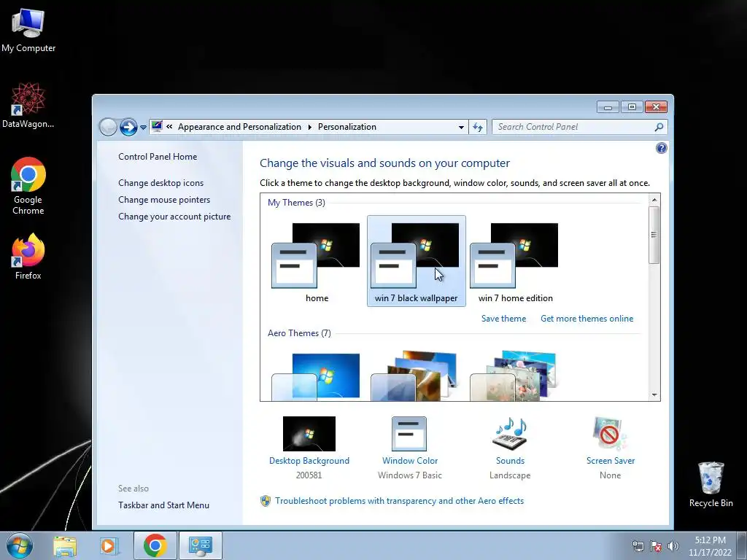The image size is (747, 560).
Task: Go to Control Panel Home
Action: click(158, 157)
